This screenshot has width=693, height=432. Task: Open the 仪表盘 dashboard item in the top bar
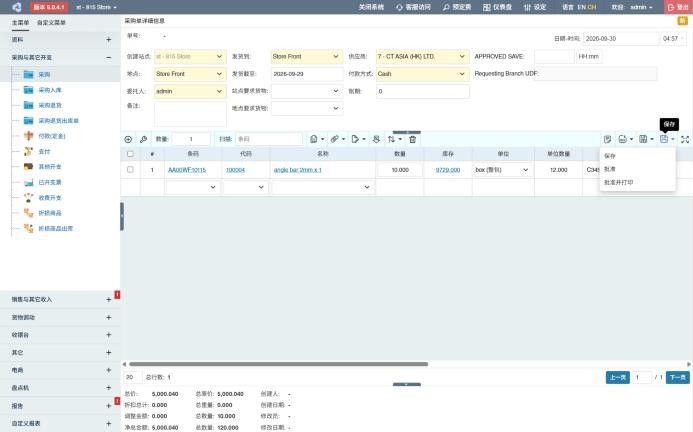coord(497,7)
